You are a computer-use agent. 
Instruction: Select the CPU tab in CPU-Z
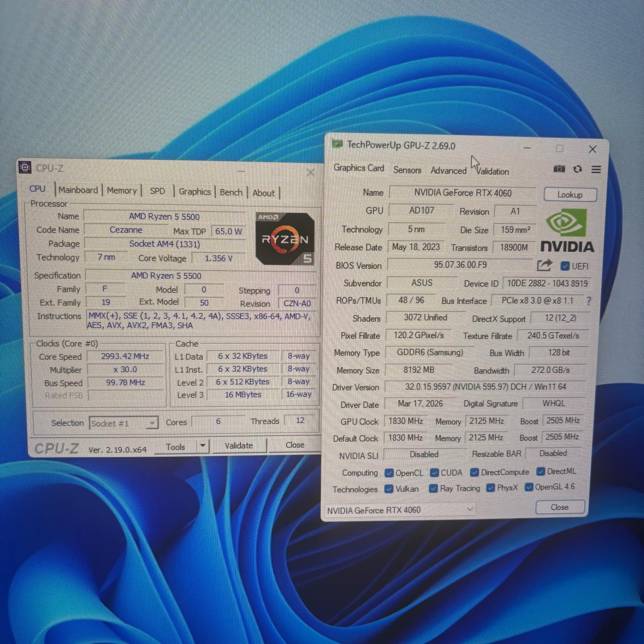coord(37,189)
